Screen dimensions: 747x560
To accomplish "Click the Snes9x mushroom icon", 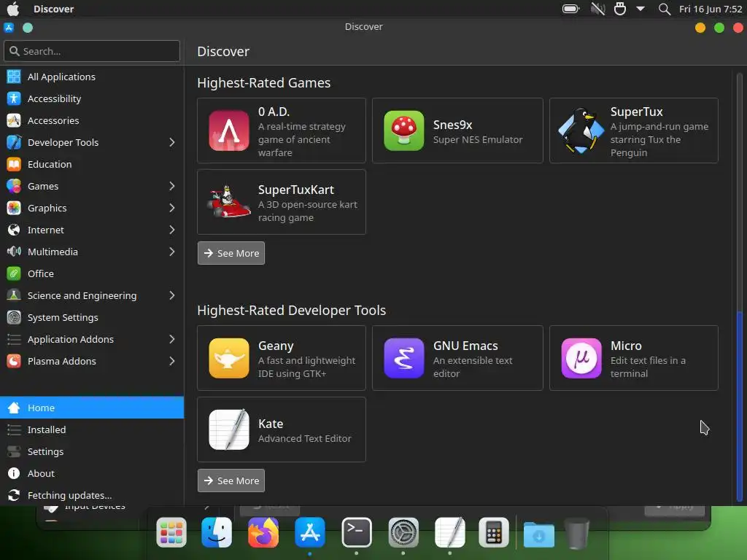I will click(403, 131).
